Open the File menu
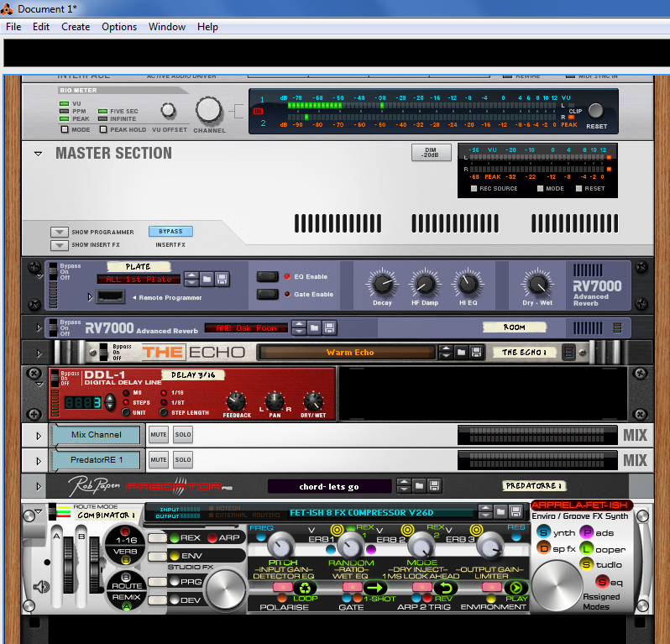This screenshot has height=644, width=670. 13,27
